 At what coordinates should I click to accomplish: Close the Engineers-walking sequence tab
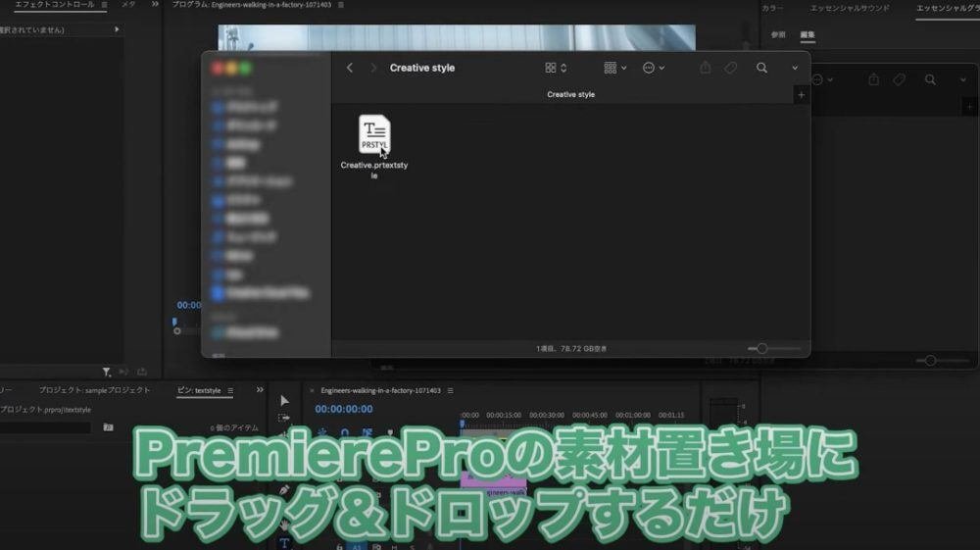point(312,390)
